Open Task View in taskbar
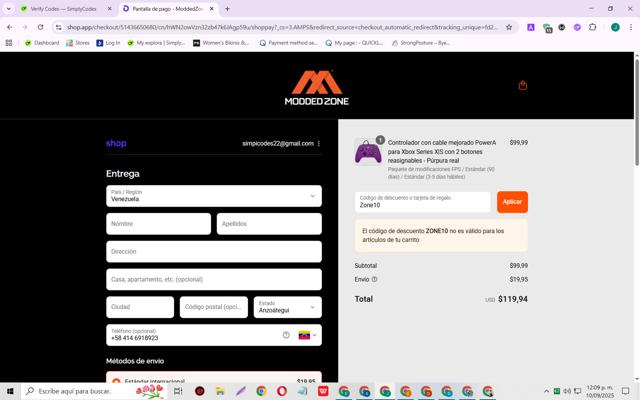Image resolution: width=640 pixels, height=400 pixels. pyautogui.click(x=178, y=391)
